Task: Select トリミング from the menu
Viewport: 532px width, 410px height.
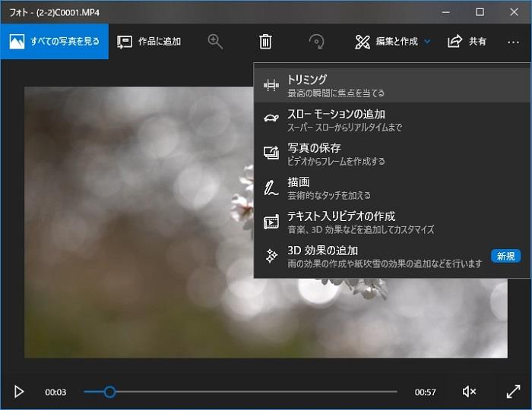Action: 392,85
